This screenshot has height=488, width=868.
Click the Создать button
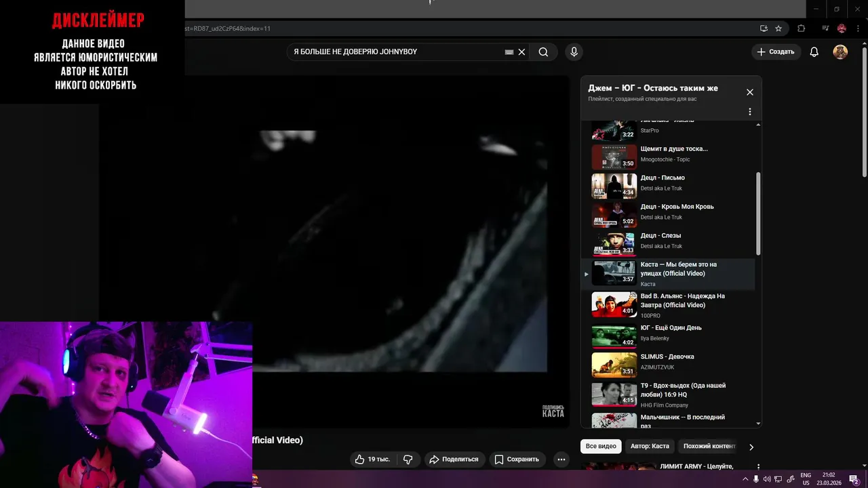tap(776, 52)
